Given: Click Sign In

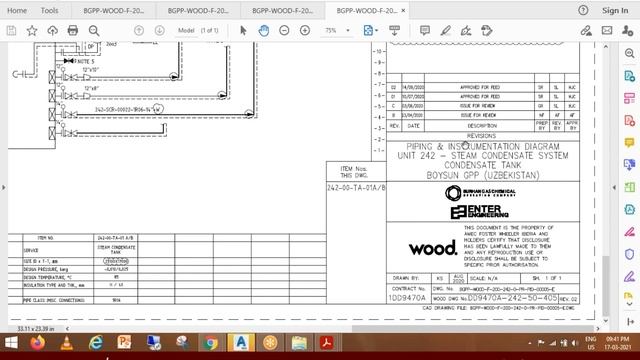Looking at the screenshot, I should (615, 11).
